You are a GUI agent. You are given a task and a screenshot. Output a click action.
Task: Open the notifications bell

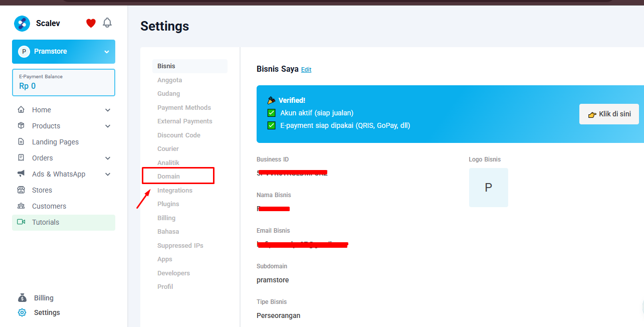pyautogui.click(x=107, y=23)
